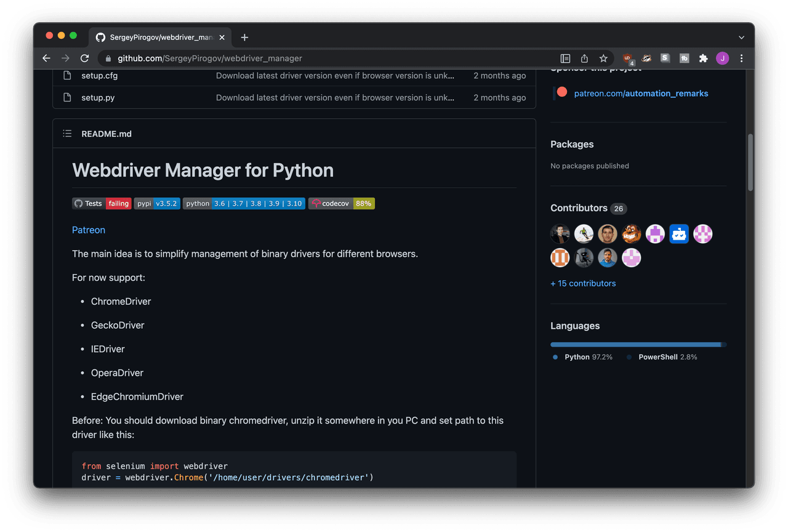Open contributor avatar in blue hoodie
The image size is (788, 532).
608,257
